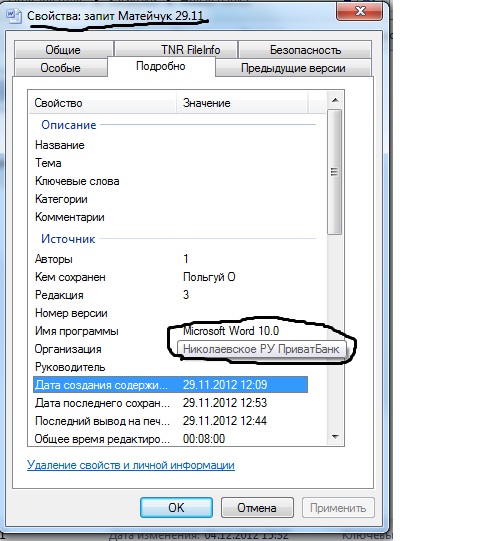Click the Свойство column header
Screen dimensions: 478x541
[103, 103]
